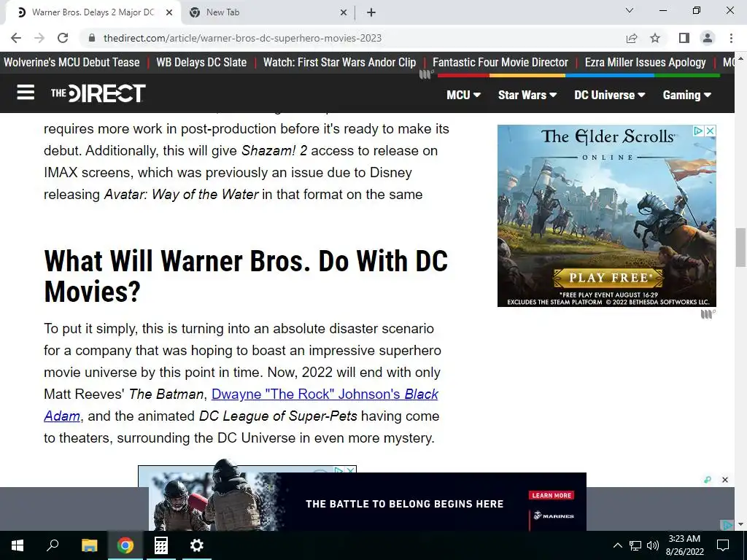Expand the Gaming dropdown menu

tap(686, 95)
